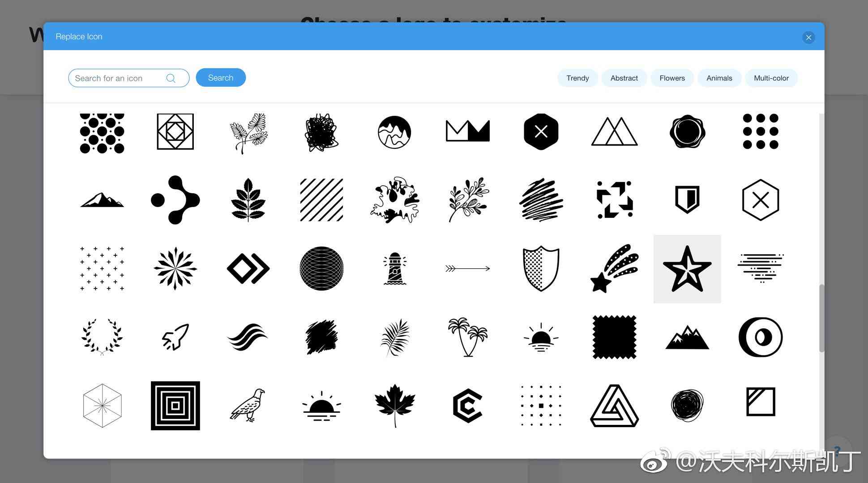Screen dimensions: 868x483
Task: Click the Animals filter chip
Action: 719,78
